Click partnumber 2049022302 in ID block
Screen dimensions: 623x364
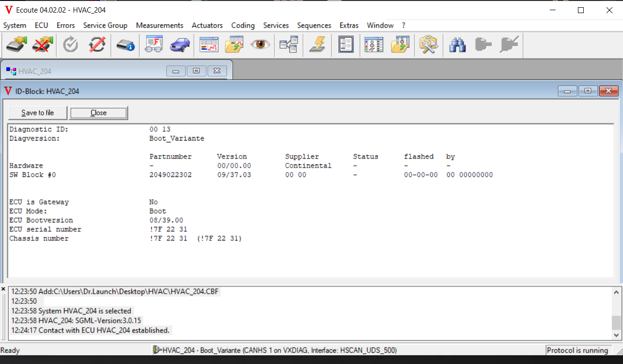(x=171, y=174)
